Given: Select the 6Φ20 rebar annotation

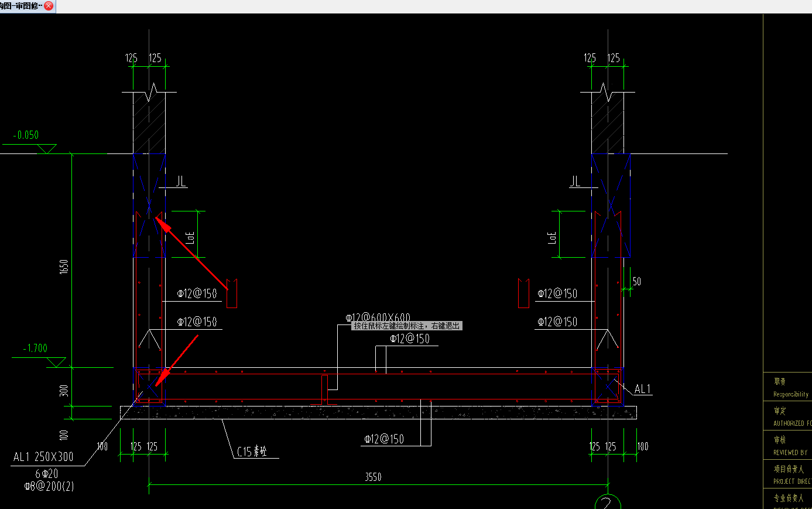Looking at the screenshot, I should point(47,473).
